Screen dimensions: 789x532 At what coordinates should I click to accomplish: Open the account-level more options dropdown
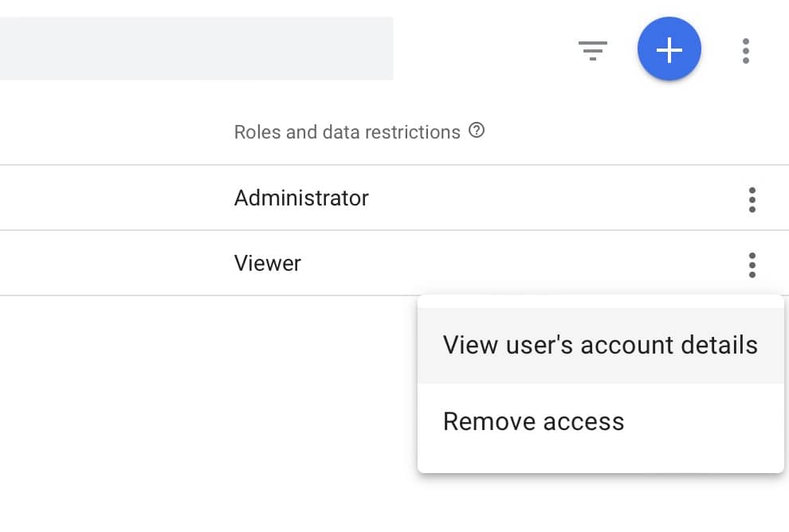click(746, 50)
